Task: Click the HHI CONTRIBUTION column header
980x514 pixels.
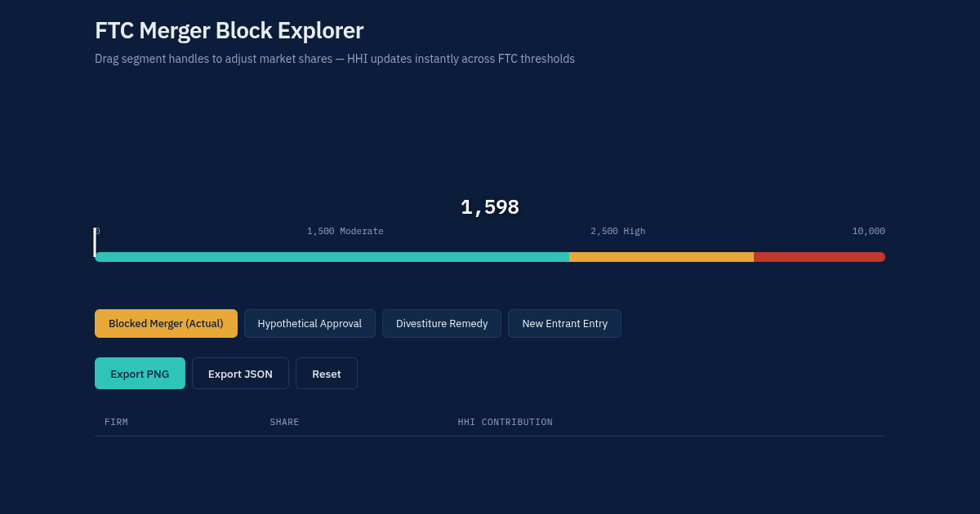Action: 506,422
